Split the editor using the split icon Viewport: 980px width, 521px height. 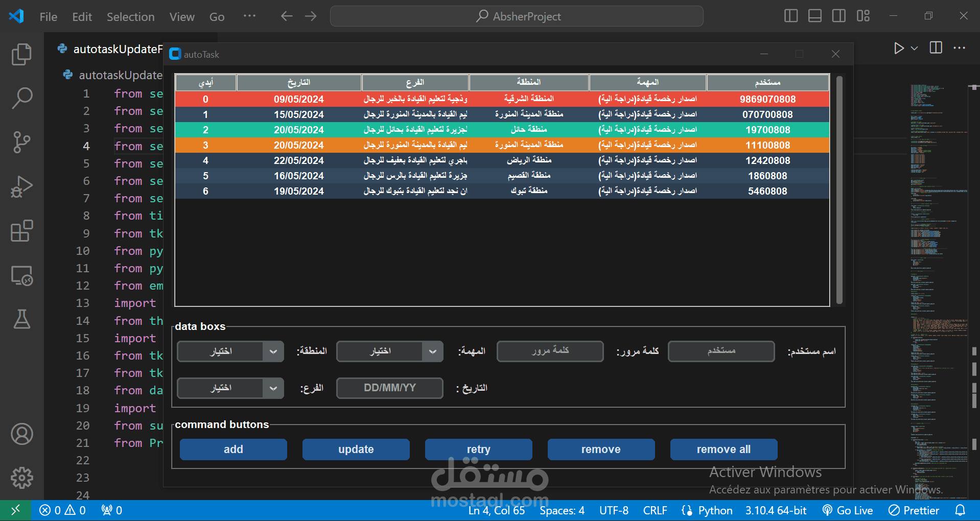coord(935,48)
